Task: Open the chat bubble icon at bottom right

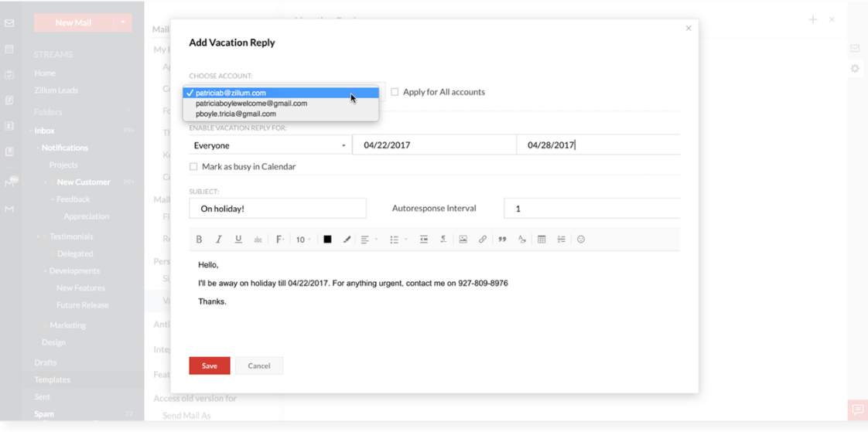Action: tap(857, 410)
